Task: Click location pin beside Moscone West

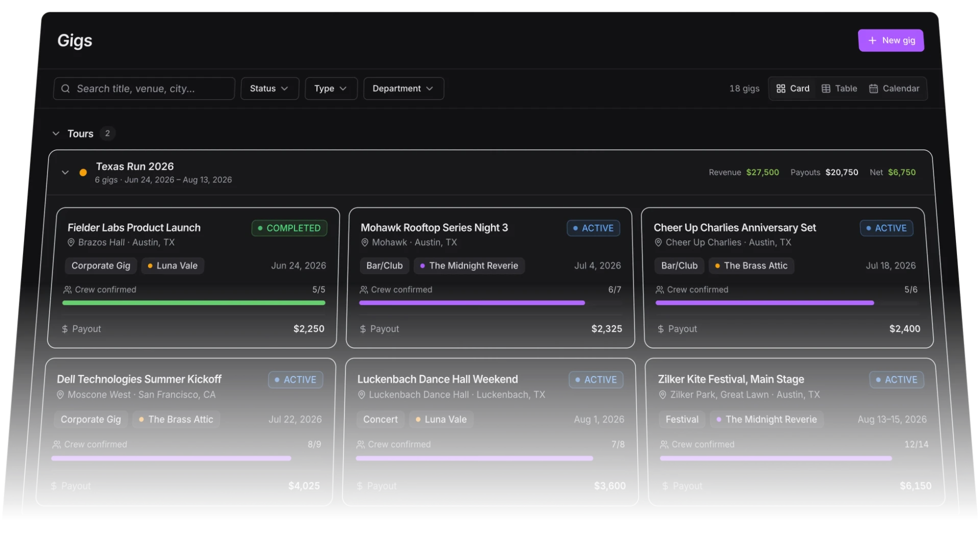Action: pos(60,395)
